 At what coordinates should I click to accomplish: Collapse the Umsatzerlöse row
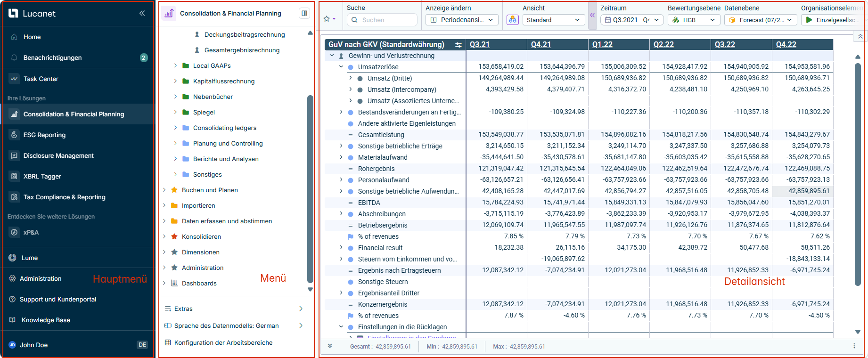click(x=341, y=67)
